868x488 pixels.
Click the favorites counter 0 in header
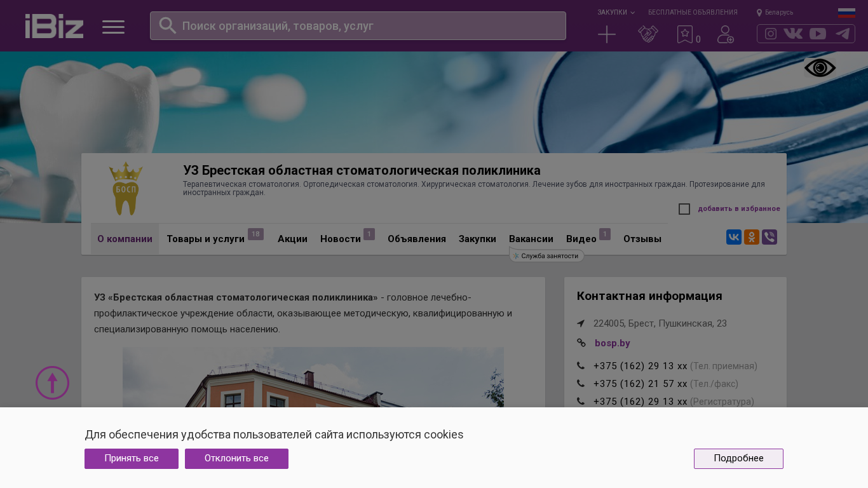pyautogui.click(x=698, y=39)
